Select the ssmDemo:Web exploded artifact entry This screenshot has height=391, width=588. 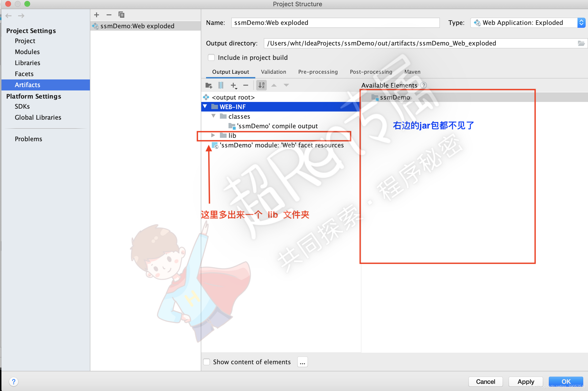[x=145, y=26]
